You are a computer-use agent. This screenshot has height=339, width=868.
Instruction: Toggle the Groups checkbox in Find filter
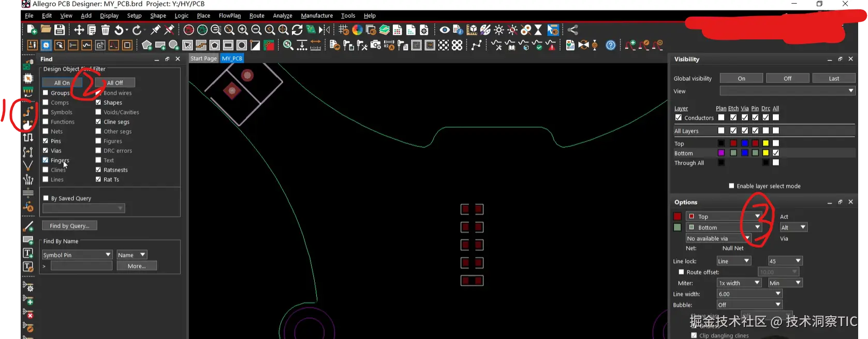[46, 93]
